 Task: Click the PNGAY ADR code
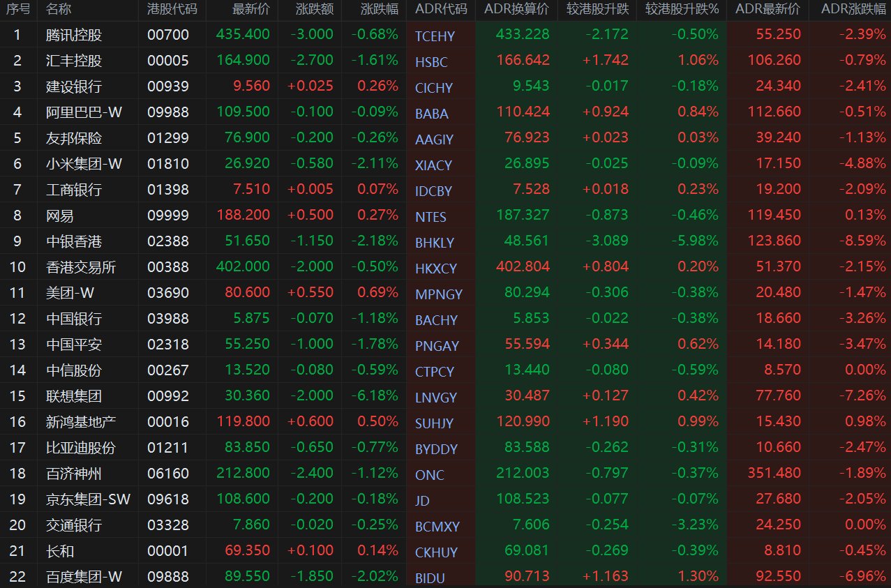tap(437, 346)
